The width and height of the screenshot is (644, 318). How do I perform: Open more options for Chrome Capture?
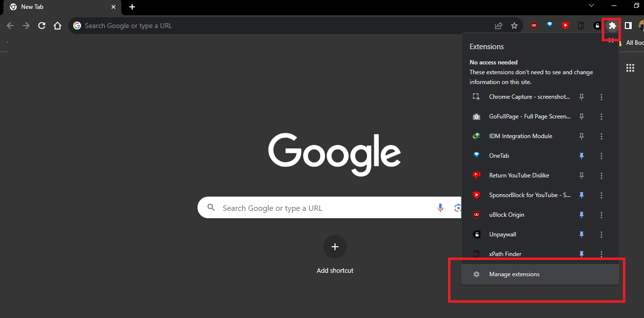[601, 97]
